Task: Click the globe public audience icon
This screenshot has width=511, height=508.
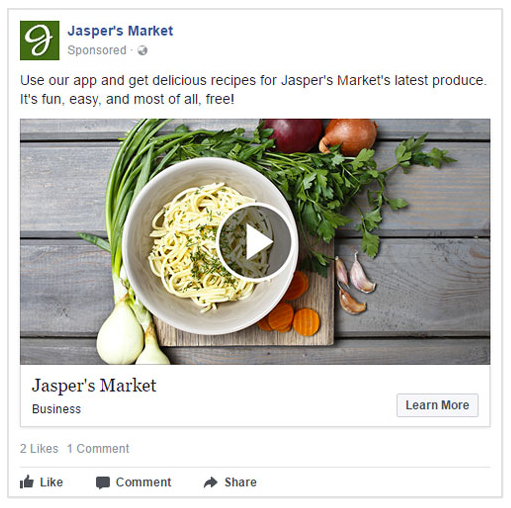Action: (x=142, y=50)
